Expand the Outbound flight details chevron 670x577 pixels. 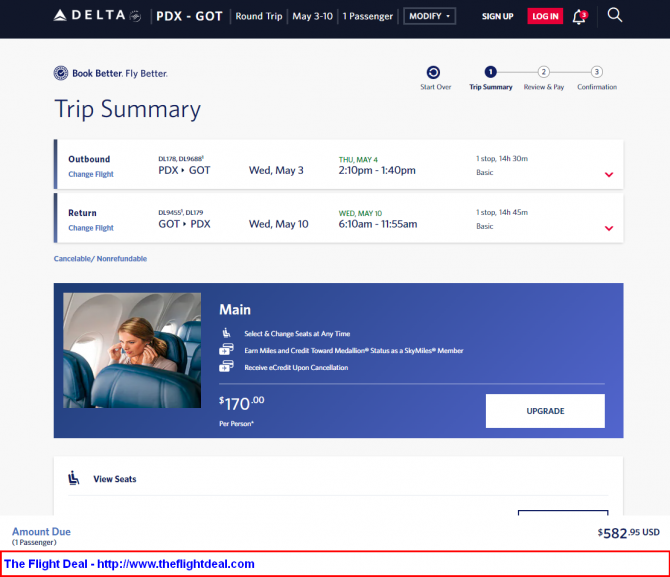point(609,174)
